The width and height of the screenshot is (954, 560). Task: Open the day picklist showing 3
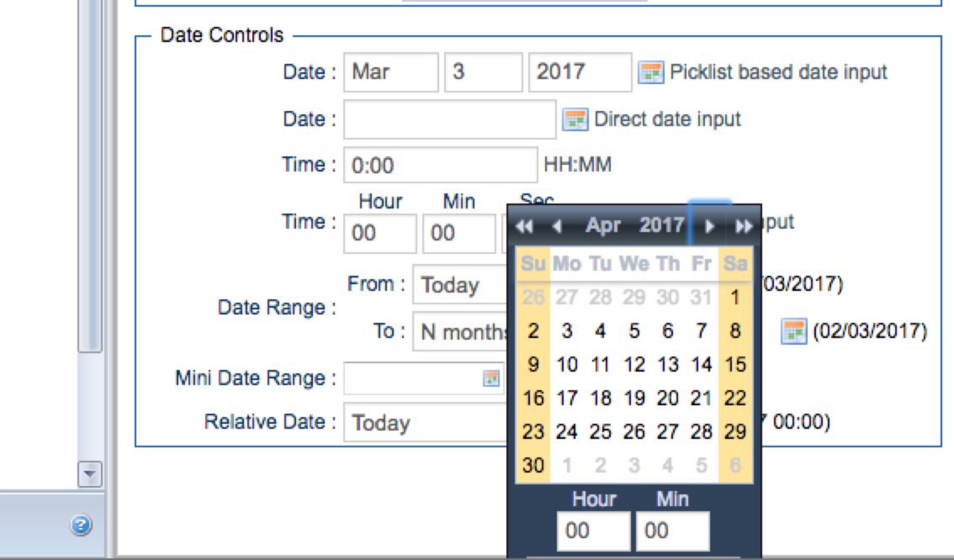coord(483,72)
